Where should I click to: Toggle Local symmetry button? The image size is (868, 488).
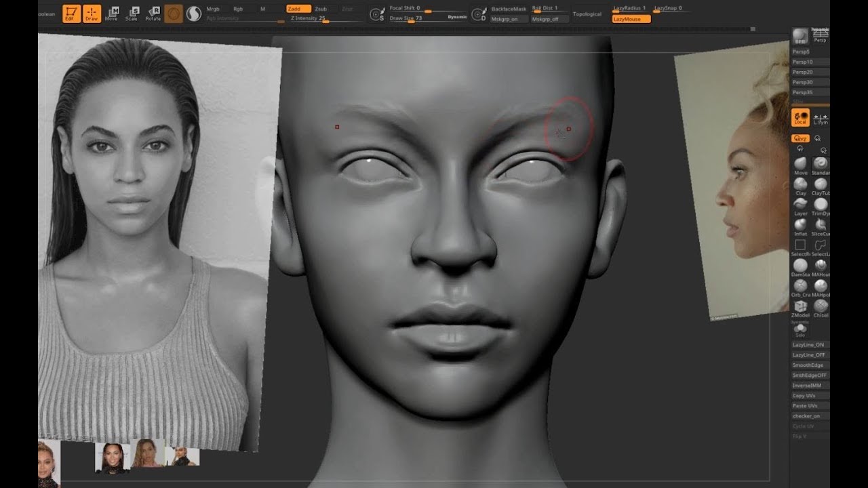(800, 117)
